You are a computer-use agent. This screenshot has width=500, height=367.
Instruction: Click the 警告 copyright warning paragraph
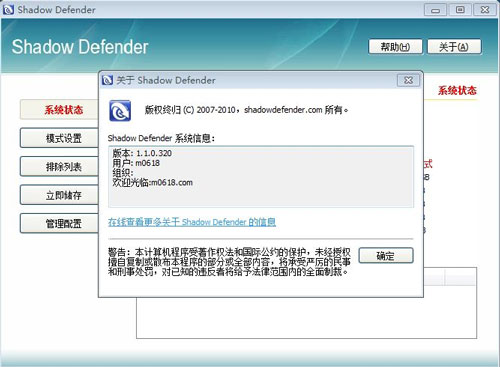(229, 262)
